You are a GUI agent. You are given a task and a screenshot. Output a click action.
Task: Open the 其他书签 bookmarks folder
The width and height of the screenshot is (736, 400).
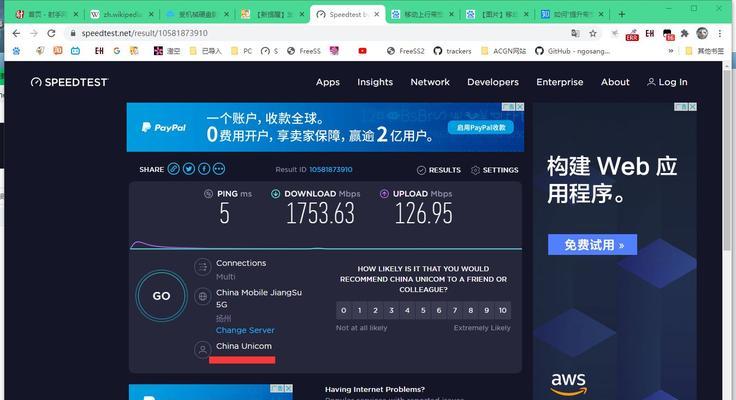(705, 51)
